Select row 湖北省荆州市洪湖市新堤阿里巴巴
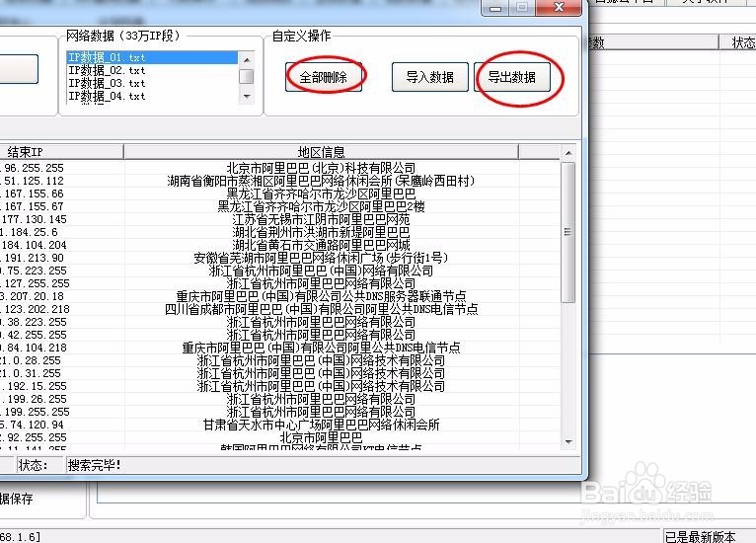The image size is (756, 543). pos(279,232)
